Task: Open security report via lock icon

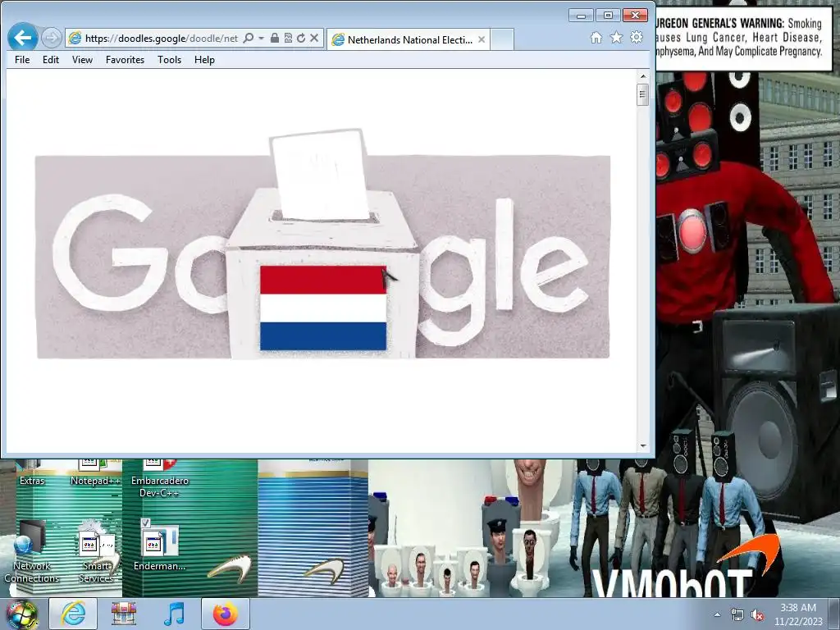Action: pyautogui.click(x=274, y=38)
